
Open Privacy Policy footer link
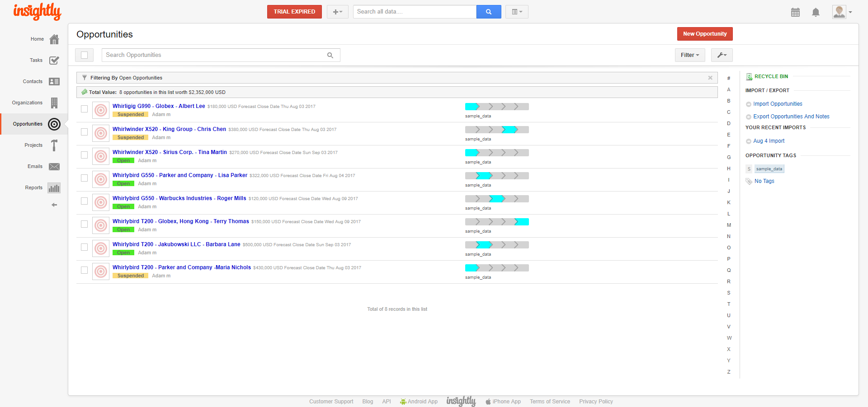pos(596,402)
